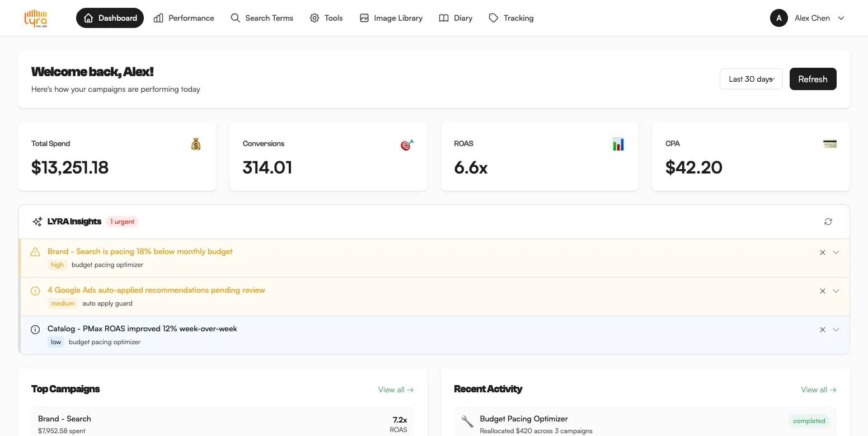Click the gear icon on the Tools menu
Viewport: 868px width, 436px height.
point(315,18)
